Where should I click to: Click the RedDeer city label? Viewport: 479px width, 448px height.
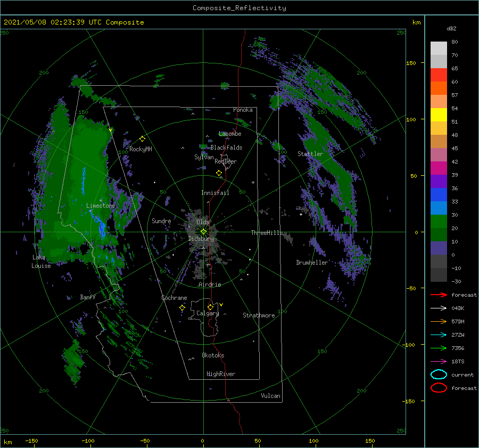[226, 161]
